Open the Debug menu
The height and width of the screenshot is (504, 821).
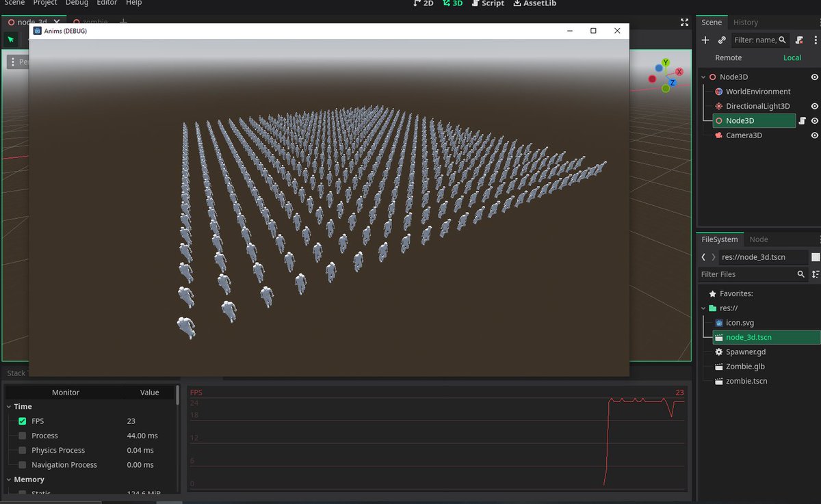point(77,3)
